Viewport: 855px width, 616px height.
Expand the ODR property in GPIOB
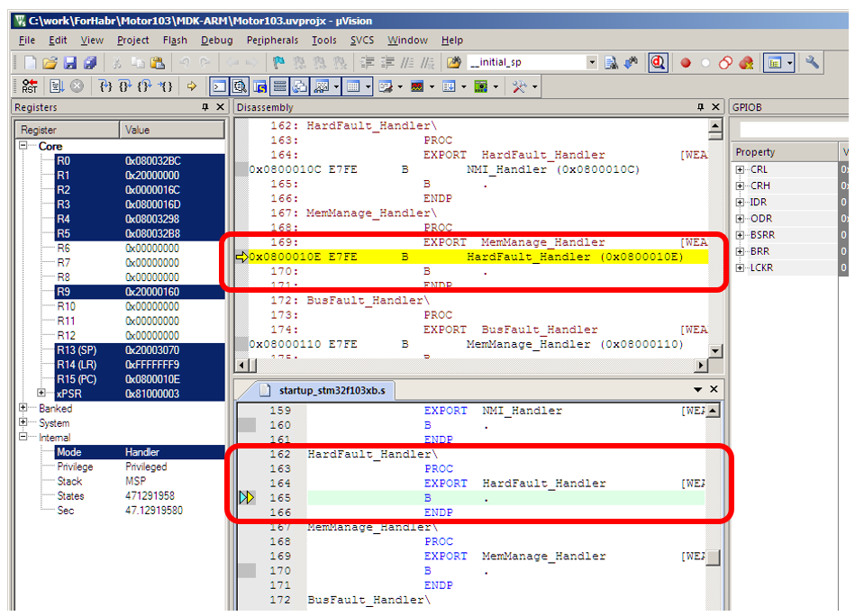pyautogui.click(x=740, y=219)
